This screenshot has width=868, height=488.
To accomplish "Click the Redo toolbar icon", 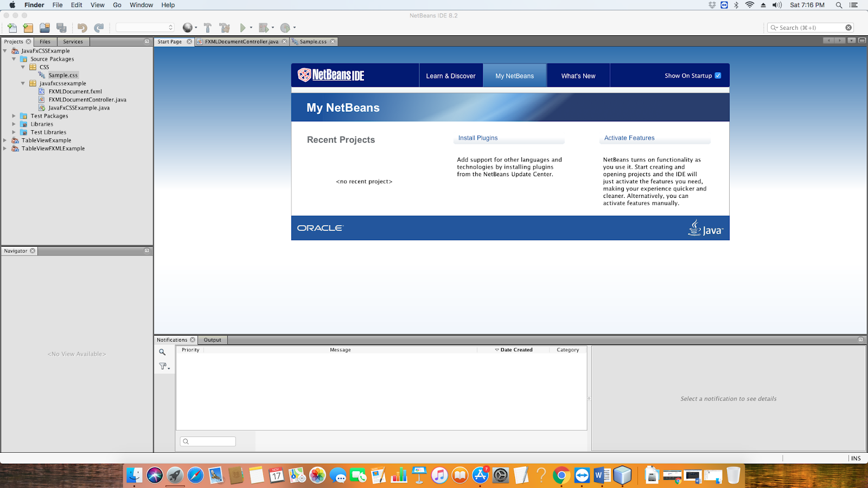I will pyautogui.click(x=99, y=28).
